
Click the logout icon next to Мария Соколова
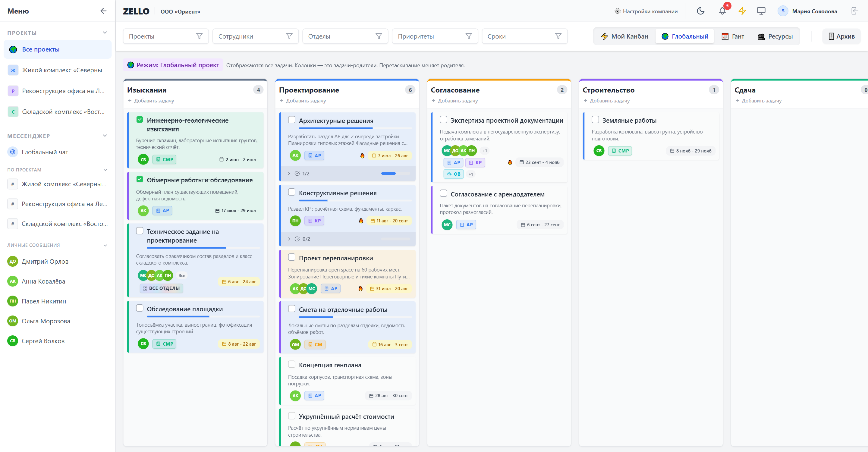[x=854, y=11]
